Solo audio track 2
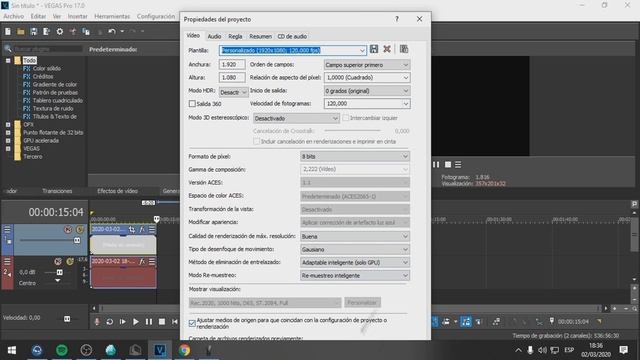This screenshot has width=640, height=360. [x=70, y=261]
